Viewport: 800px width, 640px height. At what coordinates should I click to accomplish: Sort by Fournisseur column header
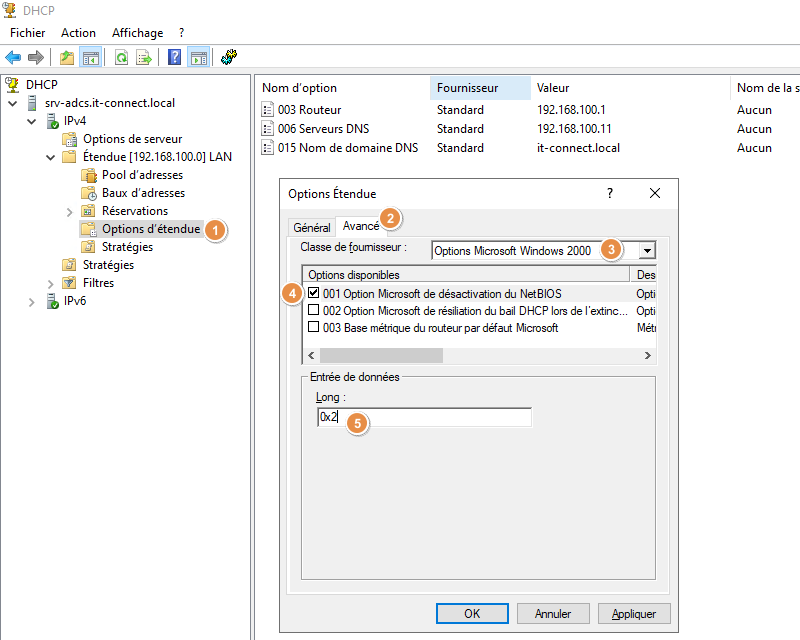click(x=480, y=88)
